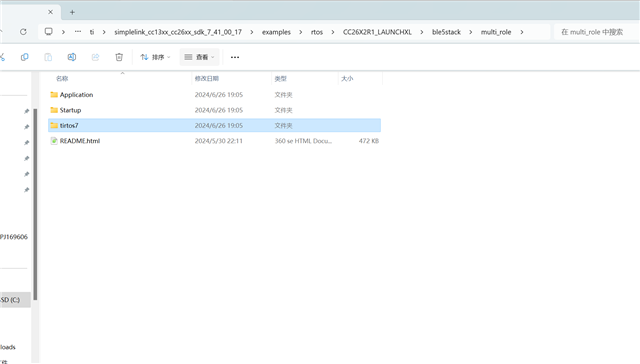Expand chevron after the ti breadcrumb
The width and height of the screenshot is (640, 364).
[104, 32]
